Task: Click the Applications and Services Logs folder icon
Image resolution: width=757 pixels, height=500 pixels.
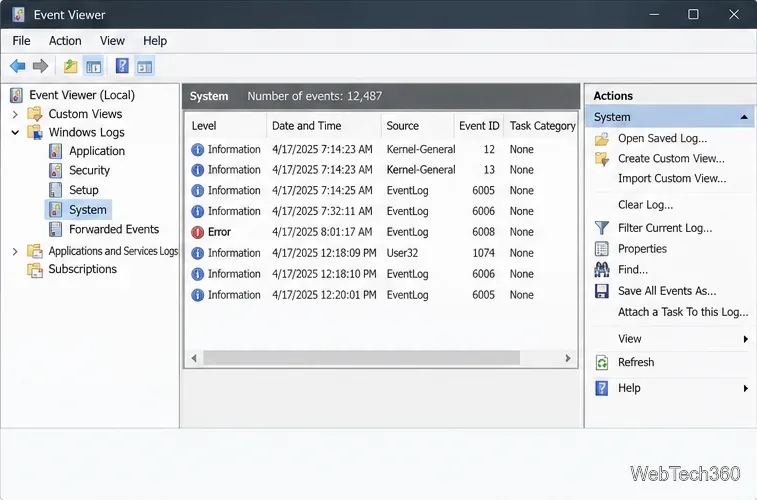Action: (x=35, y=251)
